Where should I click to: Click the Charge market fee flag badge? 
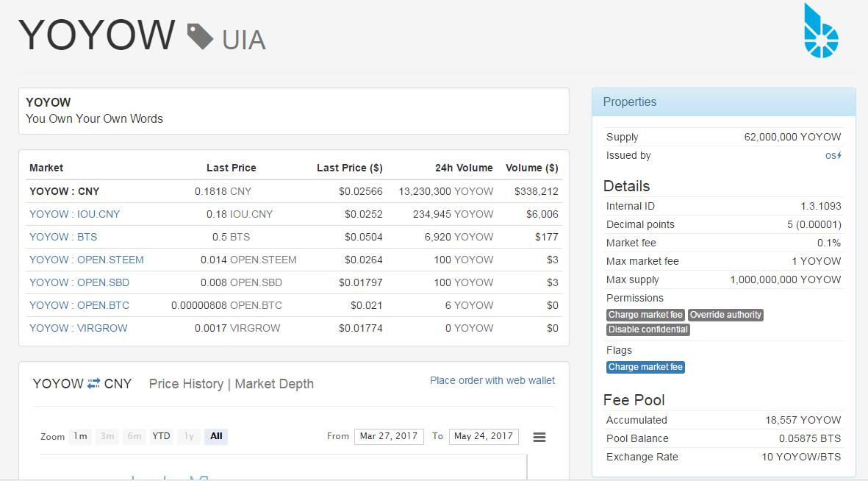[x=645, y=367]
